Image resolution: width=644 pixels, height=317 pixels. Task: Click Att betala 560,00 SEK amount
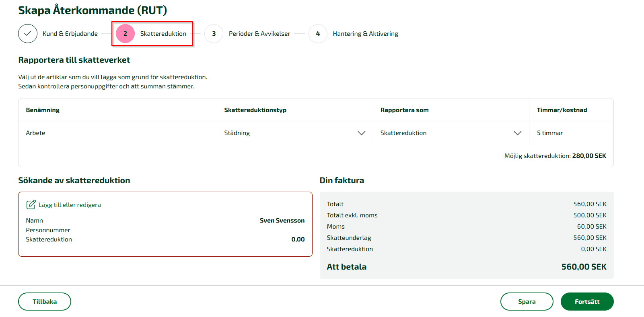[x=584, y=267]
